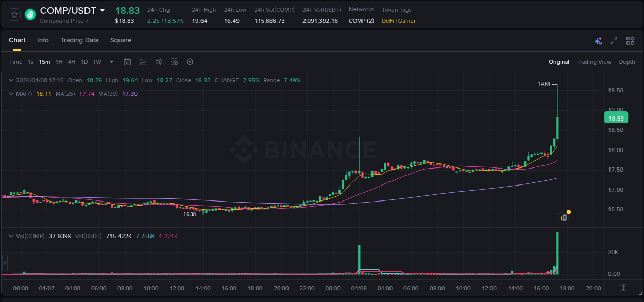
Task: Click the DeFi token tag link
Action: tap(387, 21)
